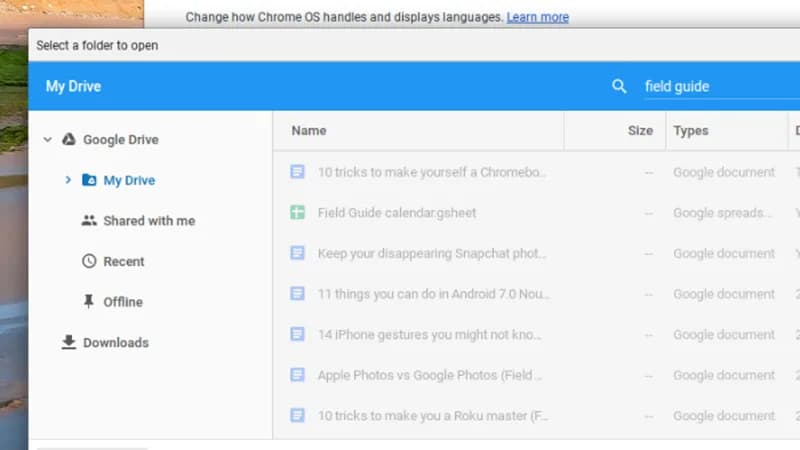Screen dimensions: 800x450
Task: Click the search magnifier icon
Action: pos(619,87)
